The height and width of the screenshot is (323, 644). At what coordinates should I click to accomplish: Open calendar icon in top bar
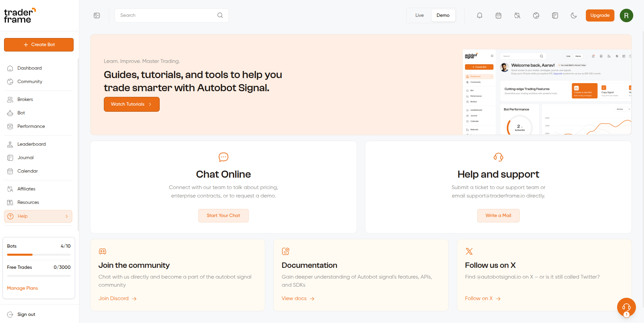[x=498, y=15]
